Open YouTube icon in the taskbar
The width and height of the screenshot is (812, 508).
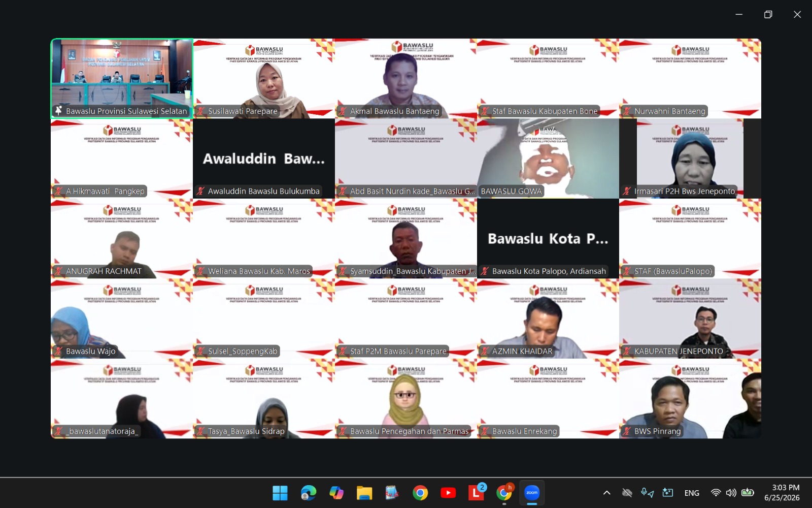(x=448, y=493)
